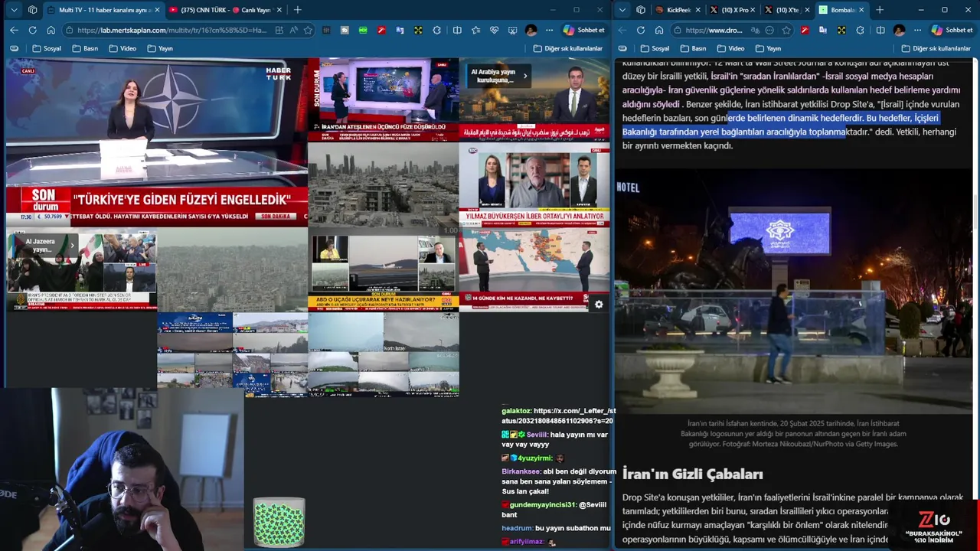Show favorites bar icon in left window

point(14,48)
